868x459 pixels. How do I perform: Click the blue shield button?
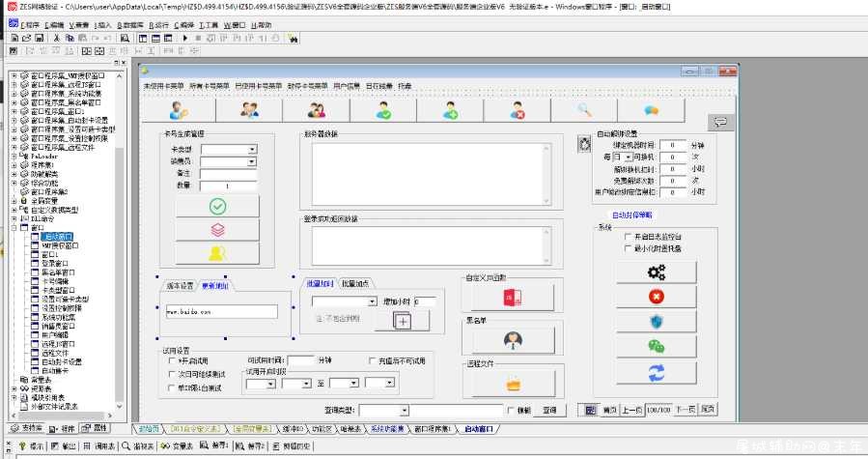click(656, 322)
